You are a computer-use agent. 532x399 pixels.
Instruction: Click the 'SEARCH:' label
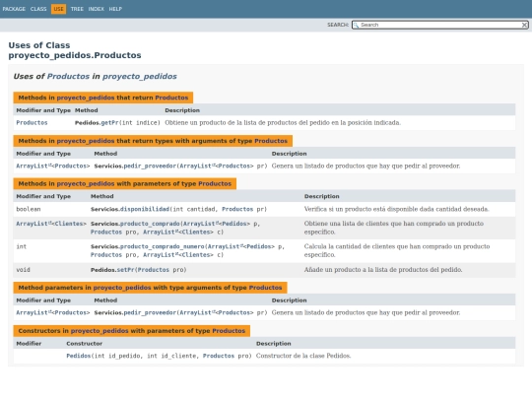click(x=338, y=25)
